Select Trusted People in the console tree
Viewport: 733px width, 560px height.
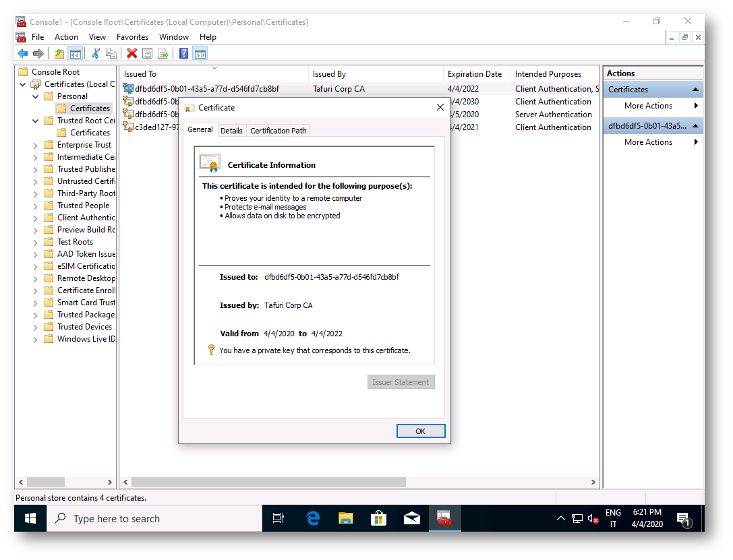(83, 206)
